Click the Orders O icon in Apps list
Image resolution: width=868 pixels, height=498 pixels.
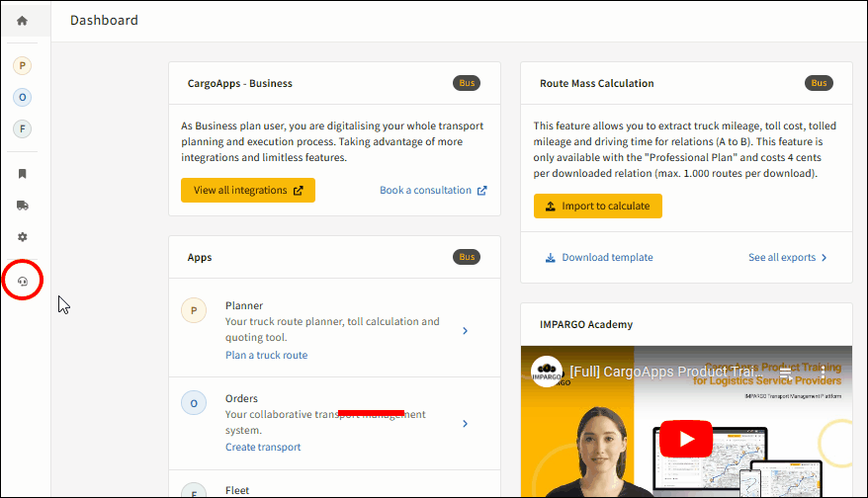[194, 403]
